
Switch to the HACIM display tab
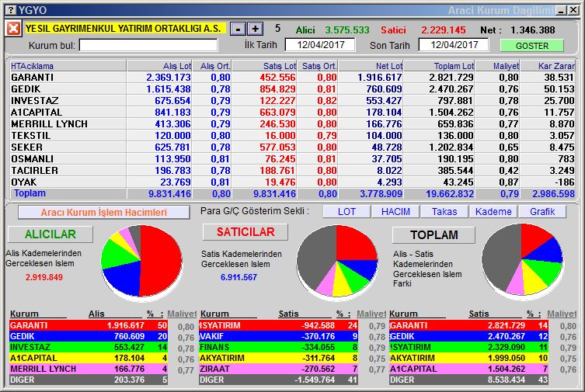tap(395, 212)
